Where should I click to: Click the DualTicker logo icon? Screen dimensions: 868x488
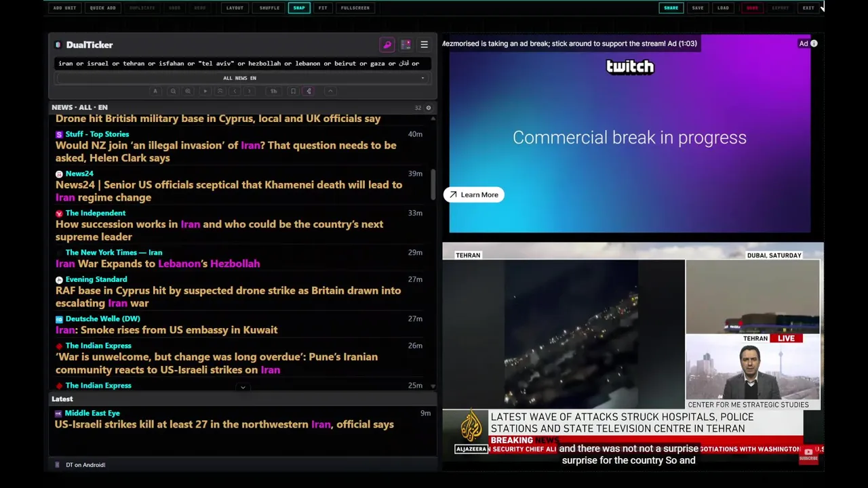[58, 45]
